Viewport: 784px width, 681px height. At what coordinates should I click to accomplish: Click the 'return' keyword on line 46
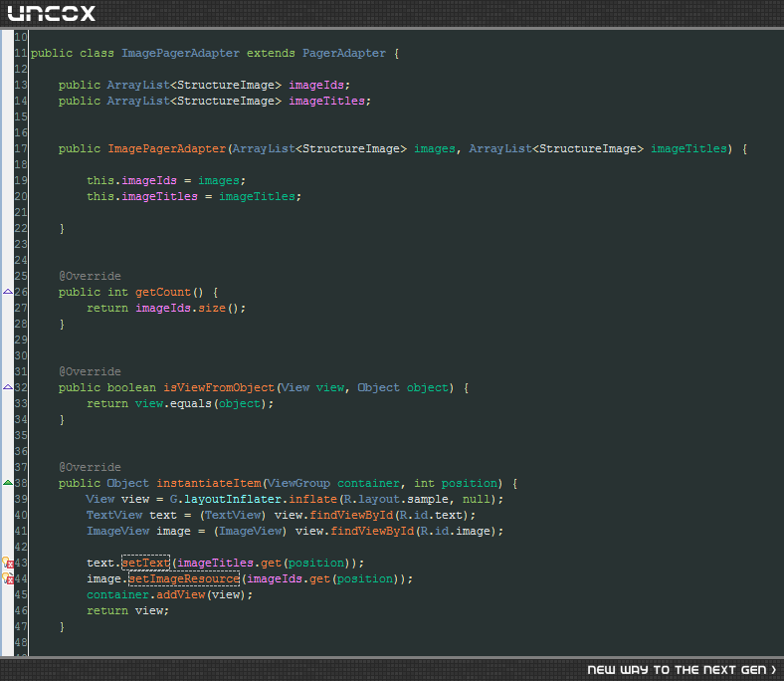tap(107, 611)
